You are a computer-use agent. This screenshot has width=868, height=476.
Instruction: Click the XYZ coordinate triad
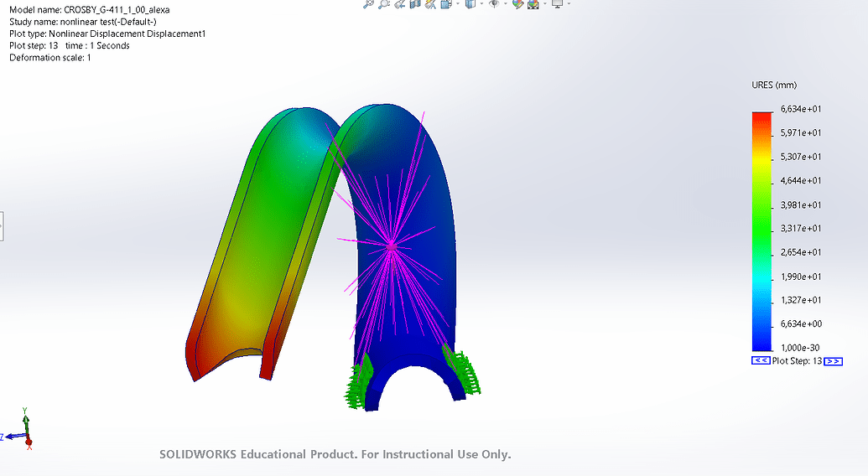19,430
